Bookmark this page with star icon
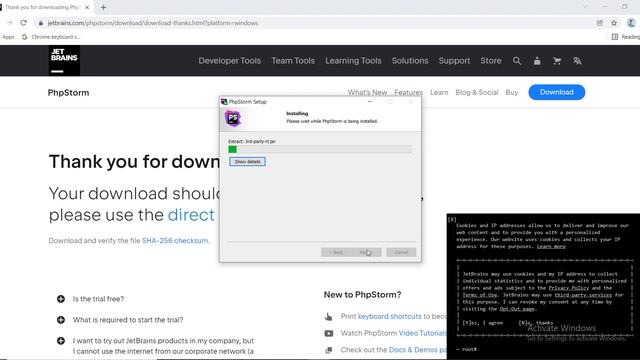Image resolution: width=640 pixels, height=360 pixels. click(x=614, y=23)
